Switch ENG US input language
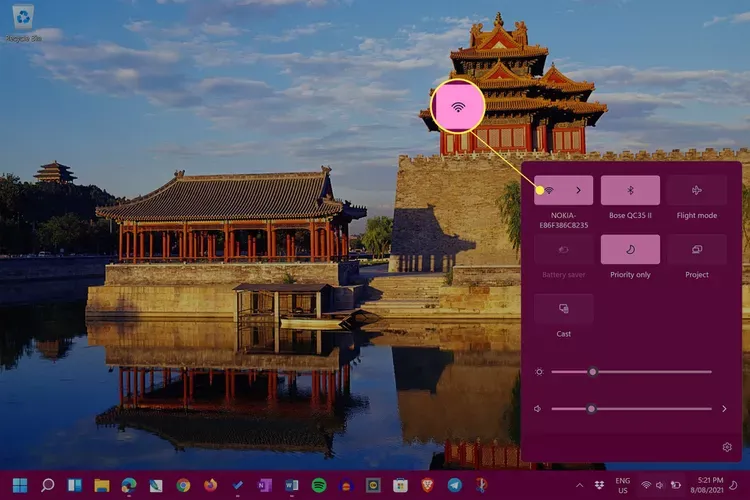The image size is (750, 500). 623,485
